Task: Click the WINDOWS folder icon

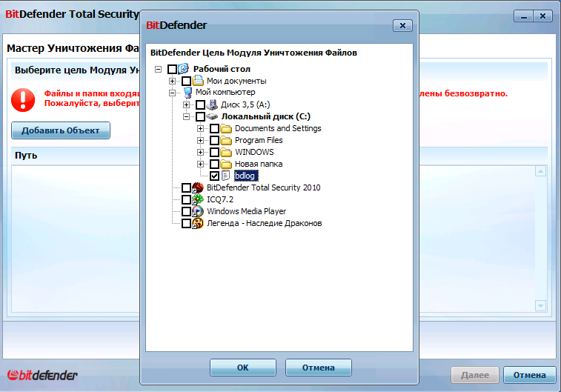Action: tap(226, 152)
